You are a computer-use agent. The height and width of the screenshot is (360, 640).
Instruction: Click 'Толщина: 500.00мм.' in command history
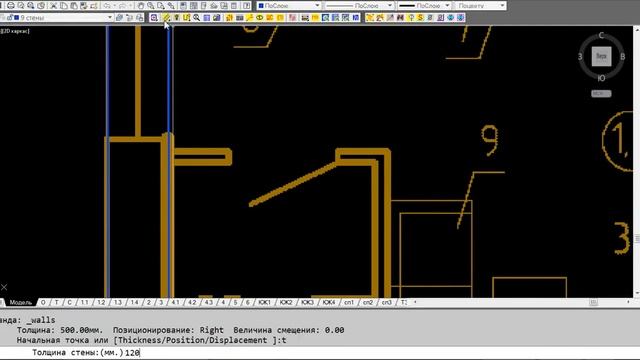[60, 330]
